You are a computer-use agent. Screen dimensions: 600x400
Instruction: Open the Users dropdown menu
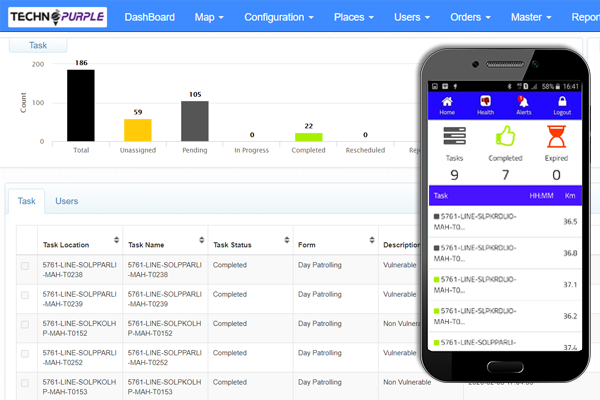[412, 17]
